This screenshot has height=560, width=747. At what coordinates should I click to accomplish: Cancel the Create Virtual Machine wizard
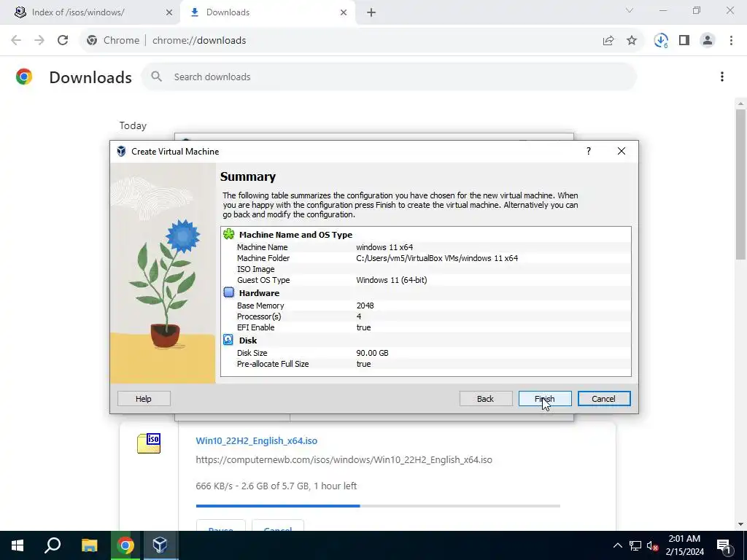[603, 399]
